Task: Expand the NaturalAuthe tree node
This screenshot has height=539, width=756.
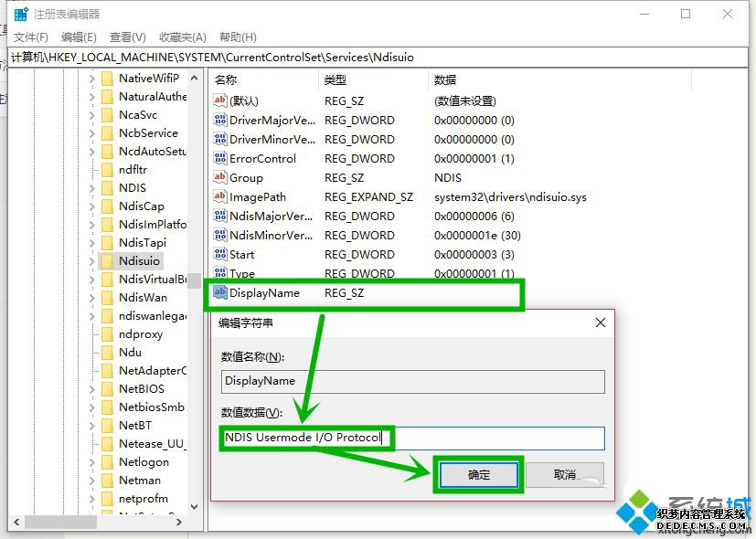Action: coord(91,96)
